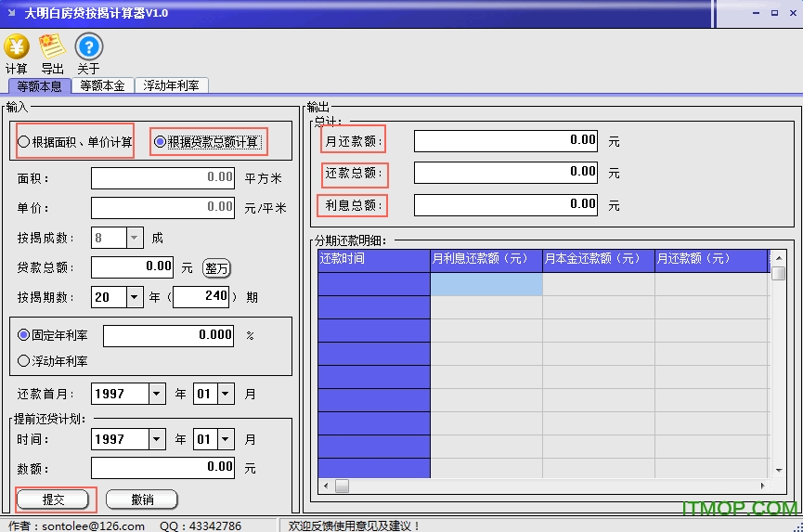Click the 计算 yen coin toolbar icon
Screen dimensions: 803x532
click(x=17, y=46)
